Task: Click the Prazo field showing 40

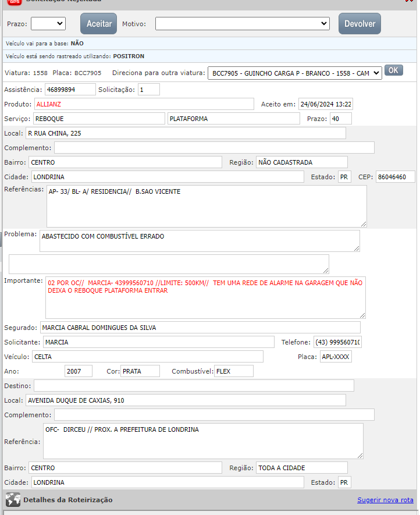Action: (x=340, y=119)
